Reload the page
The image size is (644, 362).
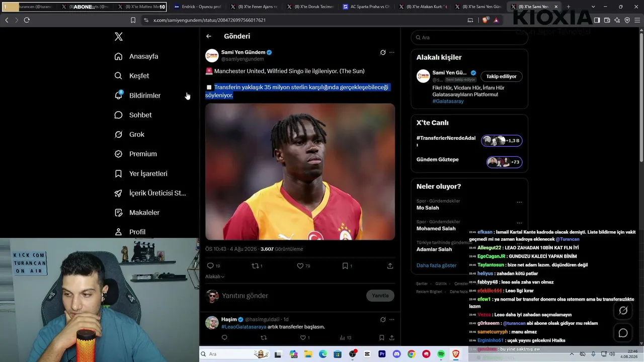click(x=27, y=20)
